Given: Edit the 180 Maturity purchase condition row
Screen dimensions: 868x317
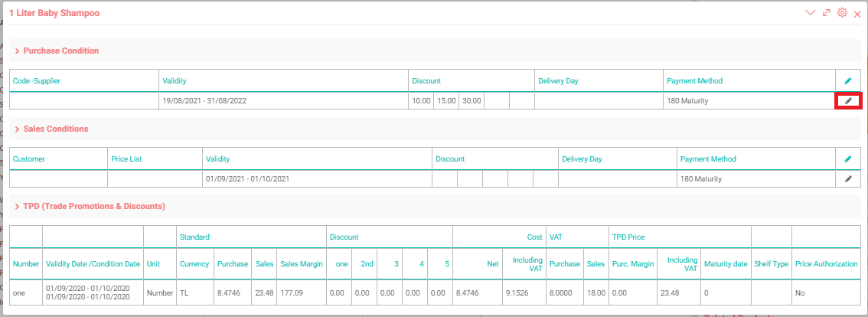Looking at the screenshot, I should coord(847,100).
